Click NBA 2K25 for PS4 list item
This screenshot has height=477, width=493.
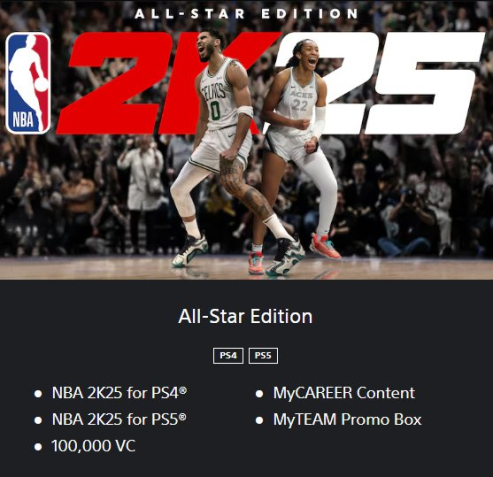point(119,393)
